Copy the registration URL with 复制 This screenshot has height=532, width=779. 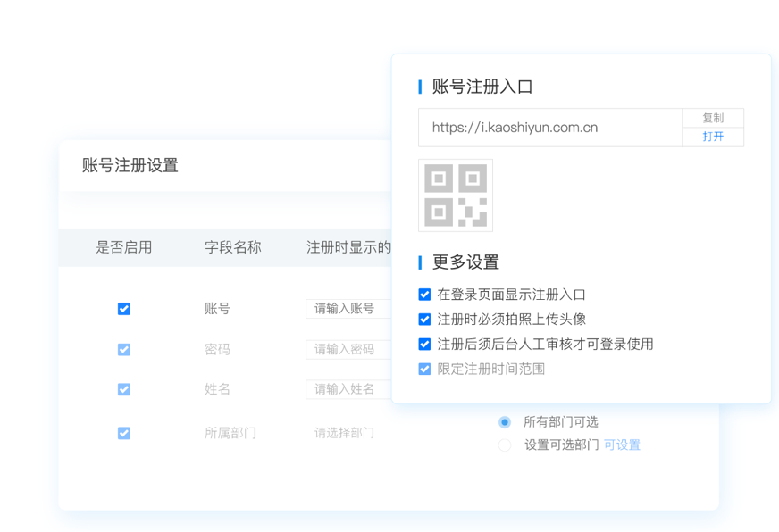(712, 118)
